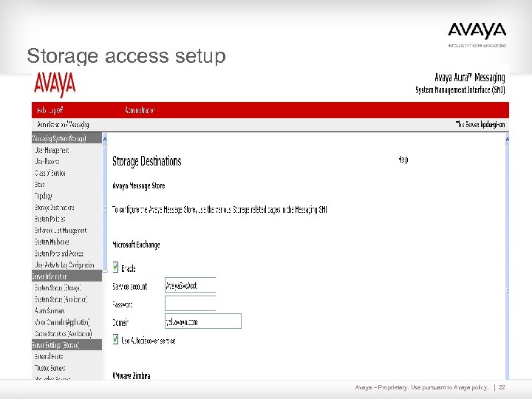The image size is (532, 399).
Task: Click the VMware Zimbra heading text
Action: click(132, 375)
